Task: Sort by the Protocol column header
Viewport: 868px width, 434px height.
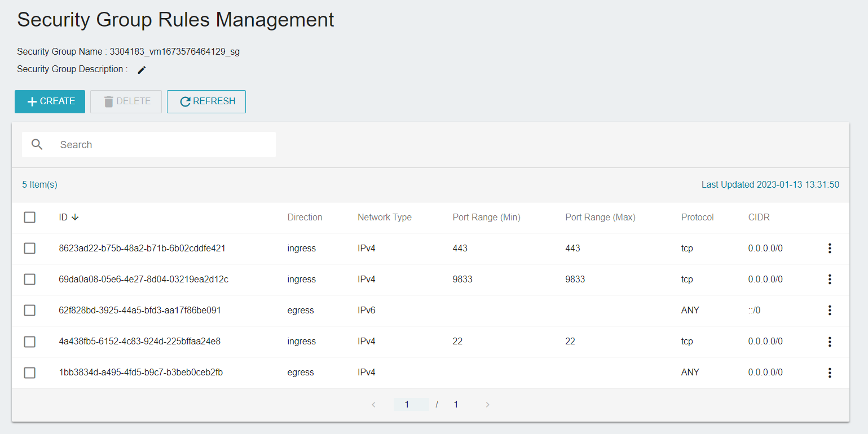Action: pyautogui.click(x=698, y=218)
